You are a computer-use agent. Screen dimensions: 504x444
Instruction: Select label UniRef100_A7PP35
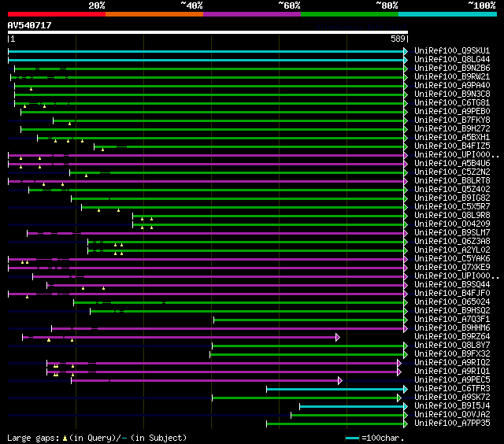tap(452, 424)
